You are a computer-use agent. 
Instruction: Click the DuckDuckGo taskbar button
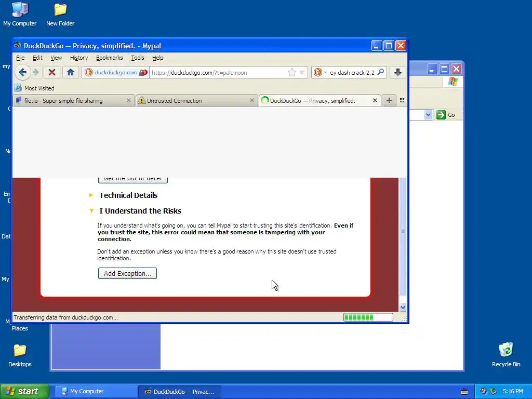coord(179,392)
